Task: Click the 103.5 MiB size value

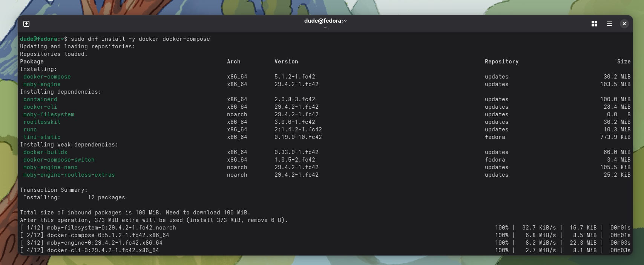Action: coord(615,84)
